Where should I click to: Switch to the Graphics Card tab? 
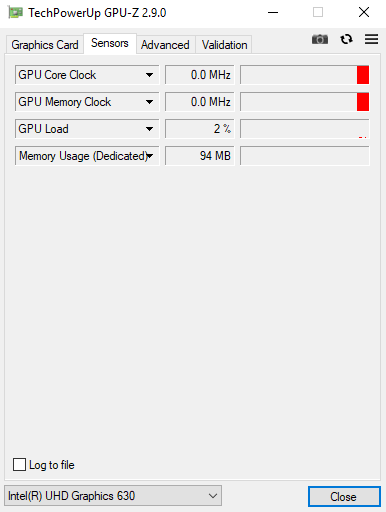tap(45, 45)
